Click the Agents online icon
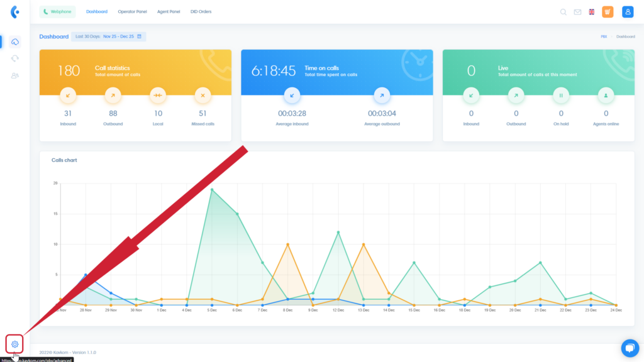Image resolution: width=644 pixels, height=362 pixels. coord(606,96)
